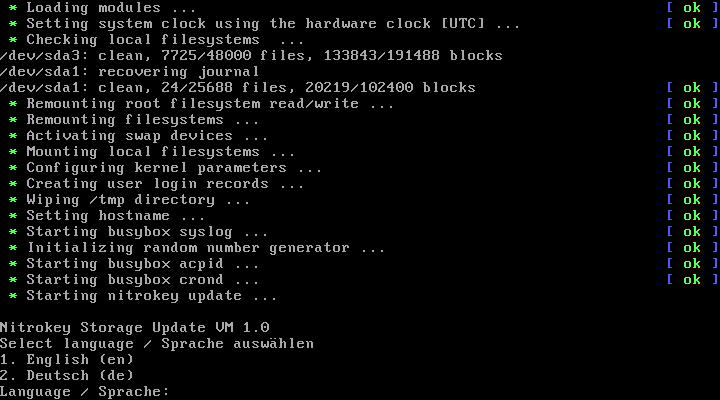Click the "Checking local filesystems" message
Image resolution: width=720 pixels, height=400 pixels.
(x=165, y=40)
